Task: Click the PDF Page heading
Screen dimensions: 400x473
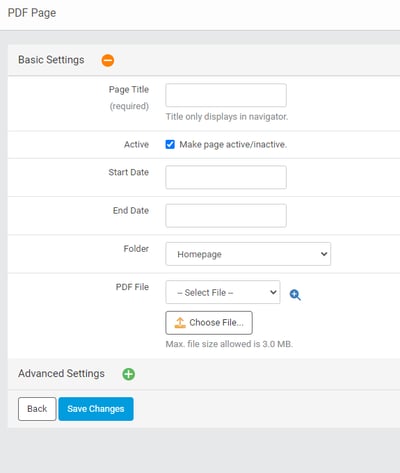Action: (32, 13)
